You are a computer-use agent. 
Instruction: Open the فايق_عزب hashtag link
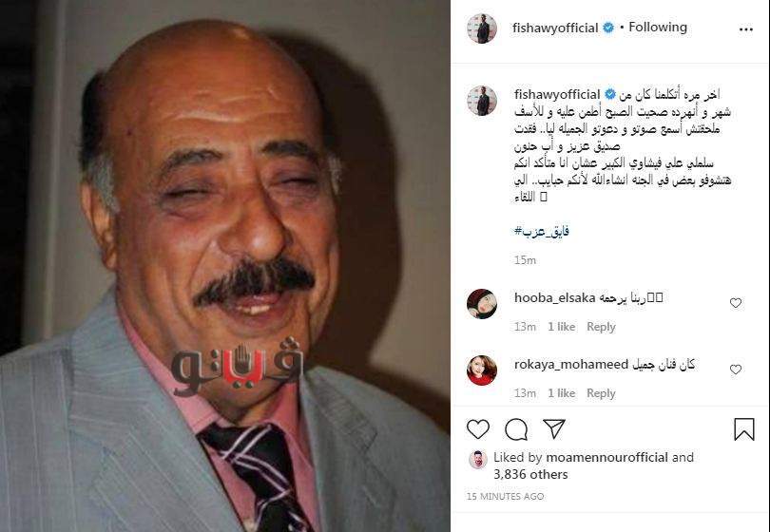click(541, 231)
